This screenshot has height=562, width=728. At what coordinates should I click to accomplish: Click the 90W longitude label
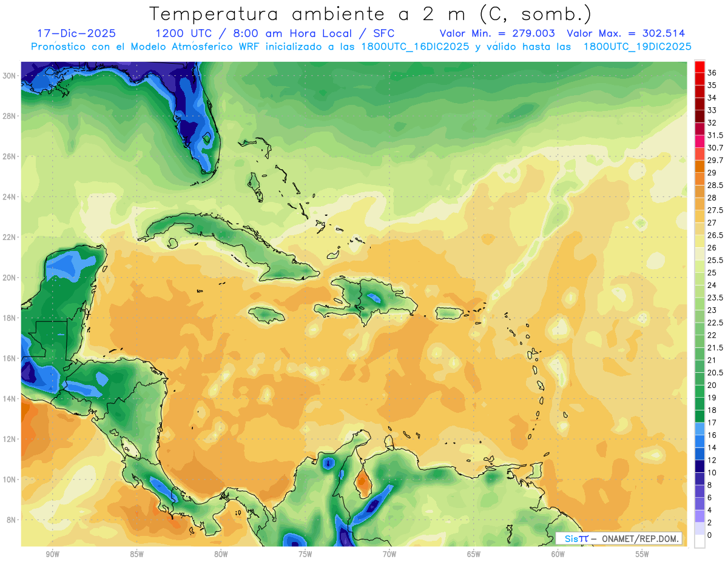(52, 555)
